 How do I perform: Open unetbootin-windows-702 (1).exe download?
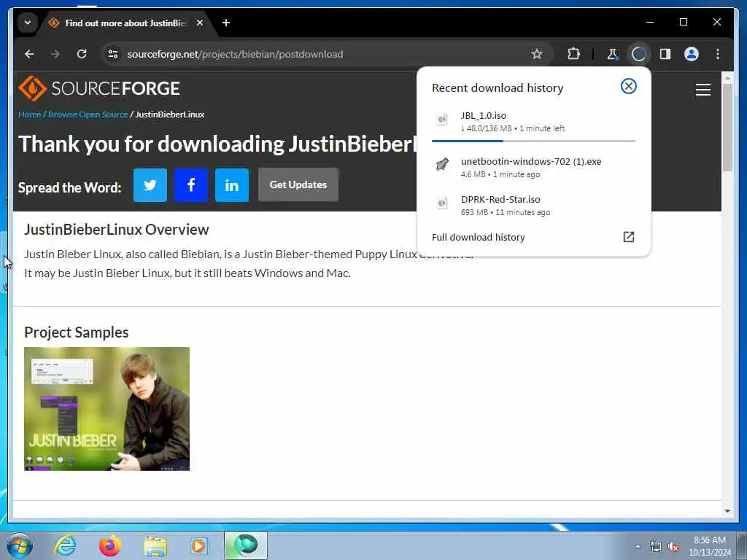pyautogui.click(x=533, y=167)
